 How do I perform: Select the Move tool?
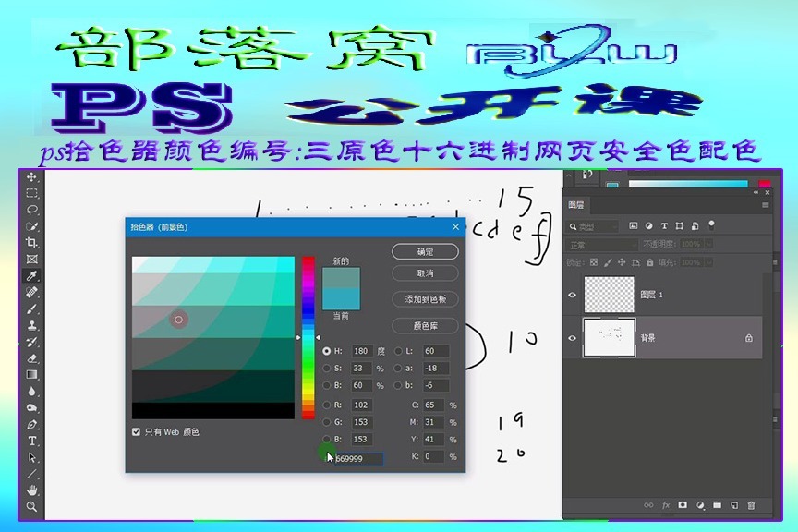point(31,176)
